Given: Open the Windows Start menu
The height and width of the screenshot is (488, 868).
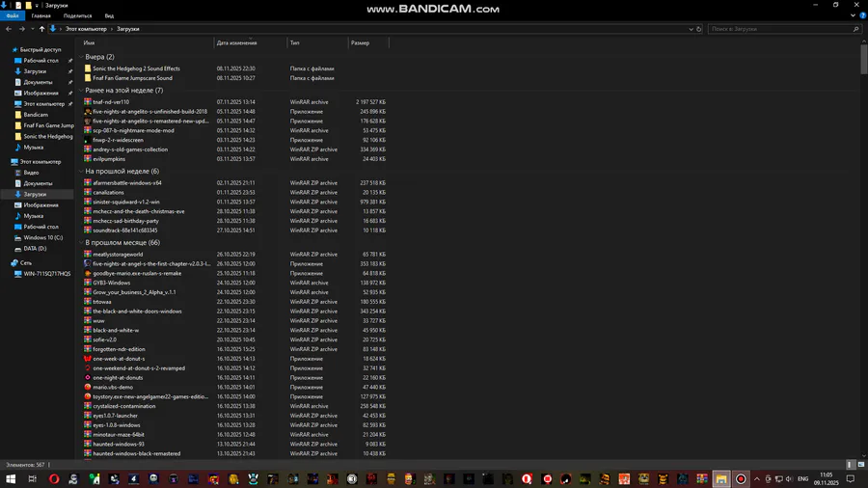Looking at the screenshot, I should click(x=11, y=478).
